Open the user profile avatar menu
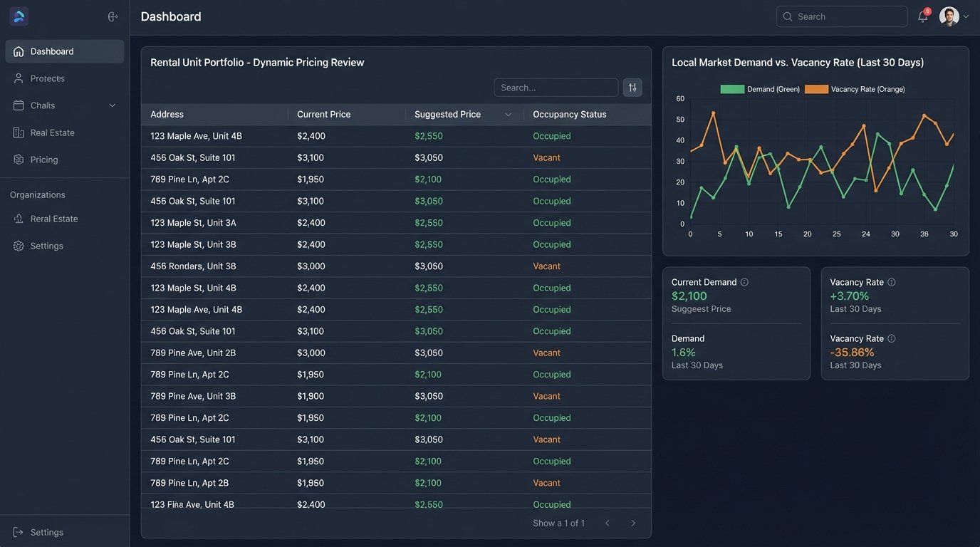This screenshot has width=980, height=547. point(949,16)
